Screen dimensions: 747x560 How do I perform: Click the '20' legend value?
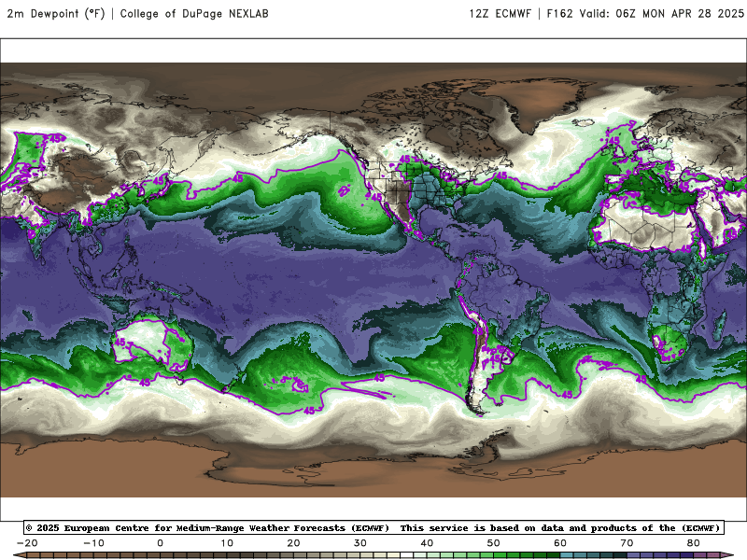click(x=293, y=543)
